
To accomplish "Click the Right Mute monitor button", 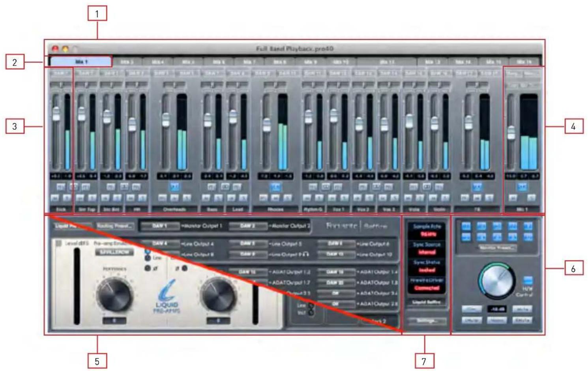I will 522,320.
